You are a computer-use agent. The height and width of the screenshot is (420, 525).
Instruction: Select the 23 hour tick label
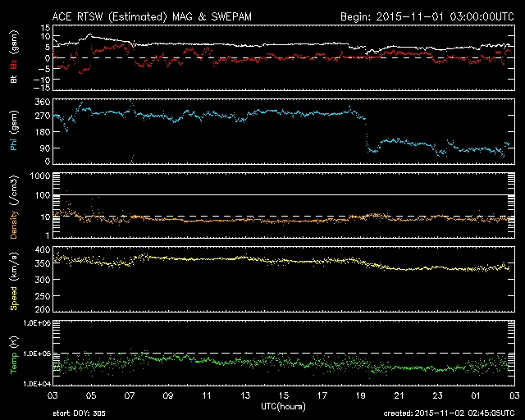click(x=438, y=395)
